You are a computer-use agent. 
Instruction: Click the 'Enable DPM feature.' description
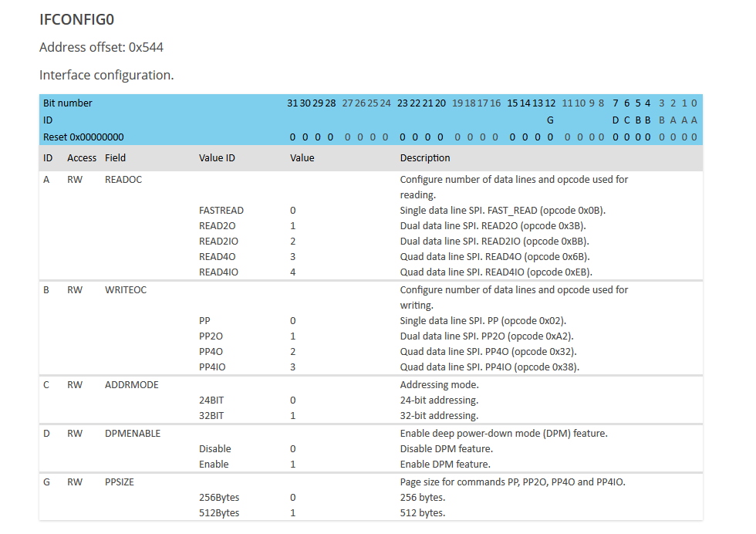tap(445, 465)
